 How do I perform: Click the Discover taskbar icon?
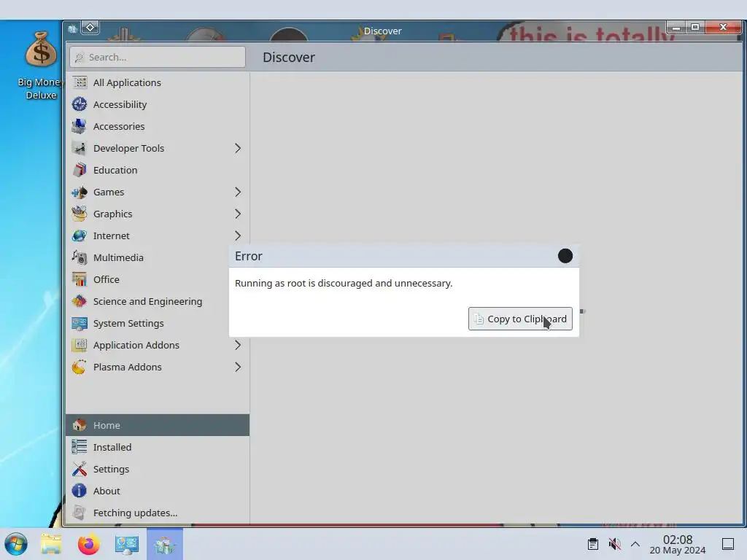pyautogui.click(x=165, y=544)
